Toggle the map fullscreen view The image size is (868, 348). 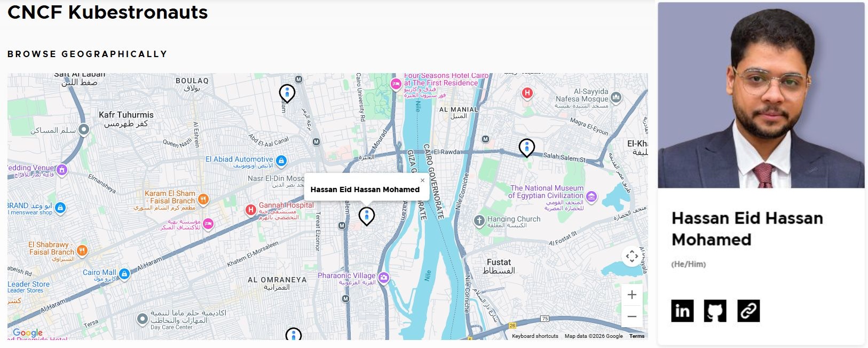click(x=632, y=256)
